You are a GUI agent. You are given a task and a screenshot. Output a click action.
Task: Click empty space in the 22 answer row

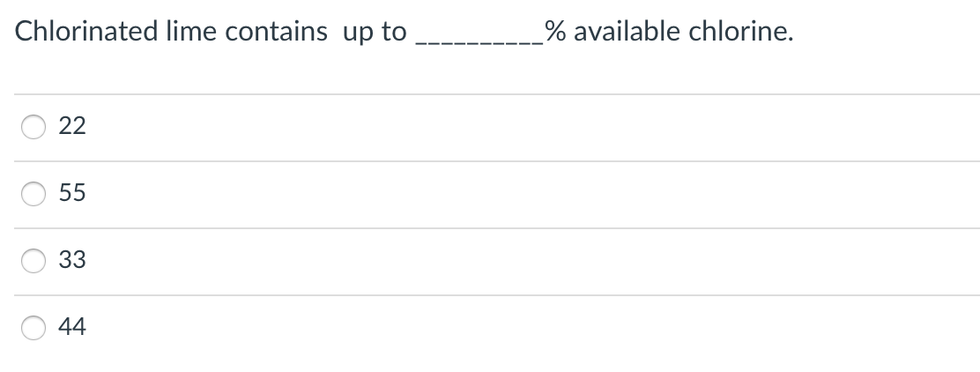pos(531,128)
